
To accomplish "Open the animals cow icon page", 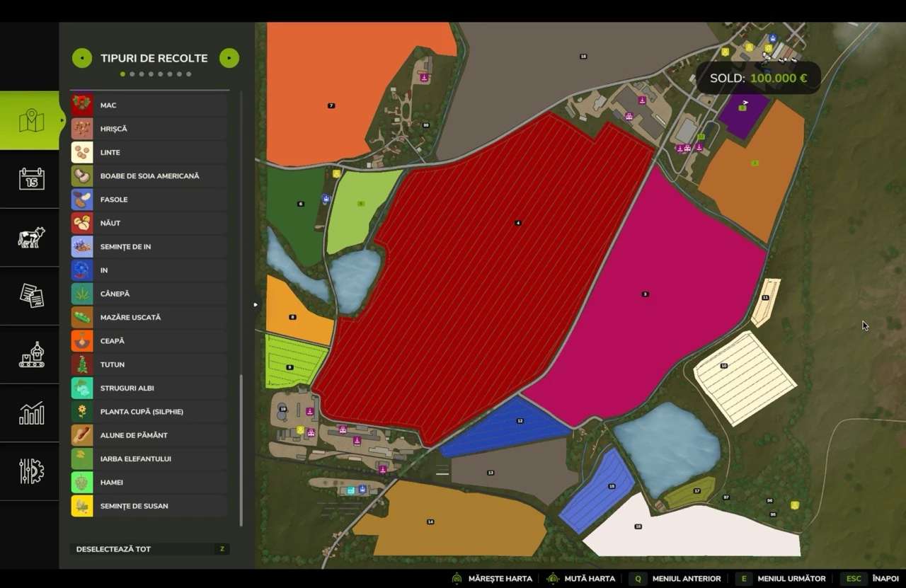I will coord(30,238).
